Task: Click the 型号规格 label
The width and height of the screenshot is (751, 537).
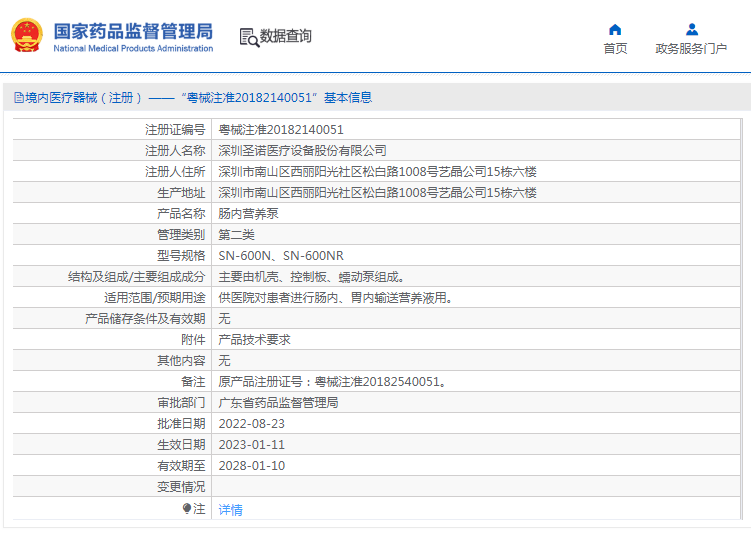Action: coord(181,256)
